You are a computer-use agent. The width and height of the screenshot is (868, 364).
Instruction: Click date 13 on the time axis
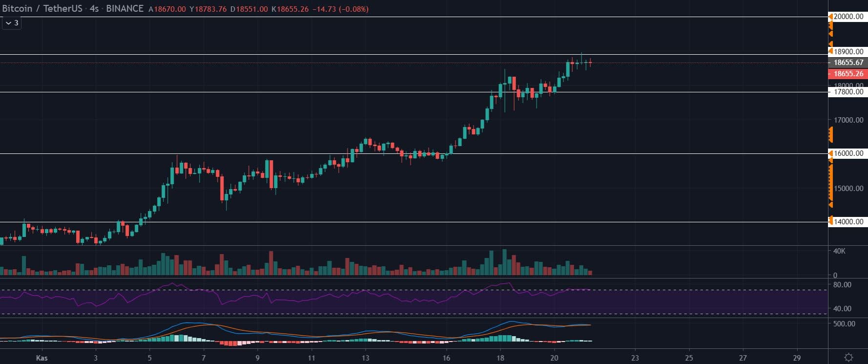365,358
